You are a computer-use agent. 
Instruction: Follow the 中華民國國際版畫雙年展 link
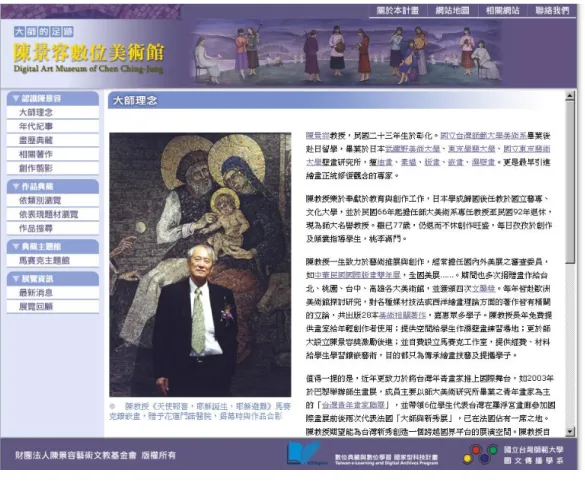pos(357,275)
